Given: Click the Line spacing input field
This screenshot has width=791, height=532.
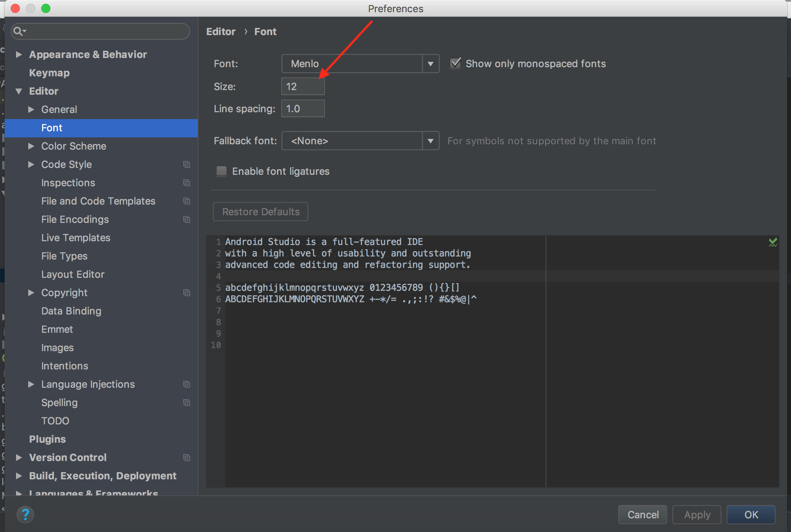Looking at the screenshot, I should [302, 109].
